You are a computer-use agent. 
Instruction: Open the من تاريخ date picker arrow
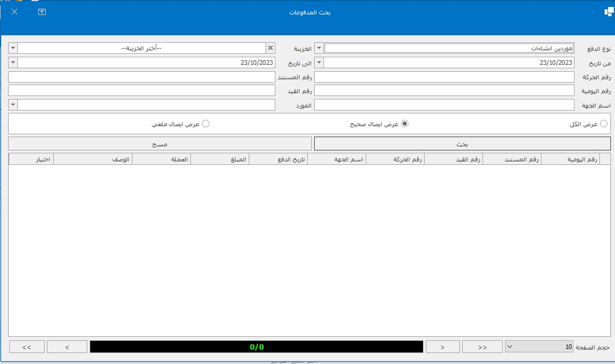319,62
